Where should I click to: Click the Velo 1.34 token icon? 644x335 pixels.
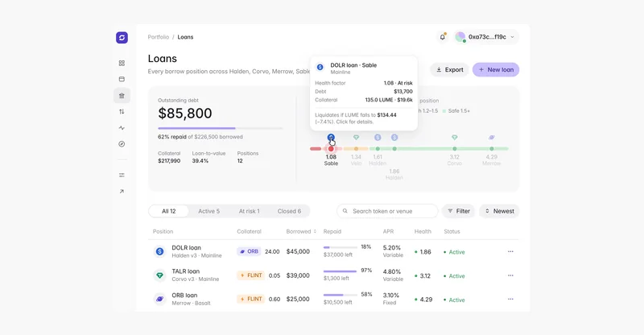356,137
